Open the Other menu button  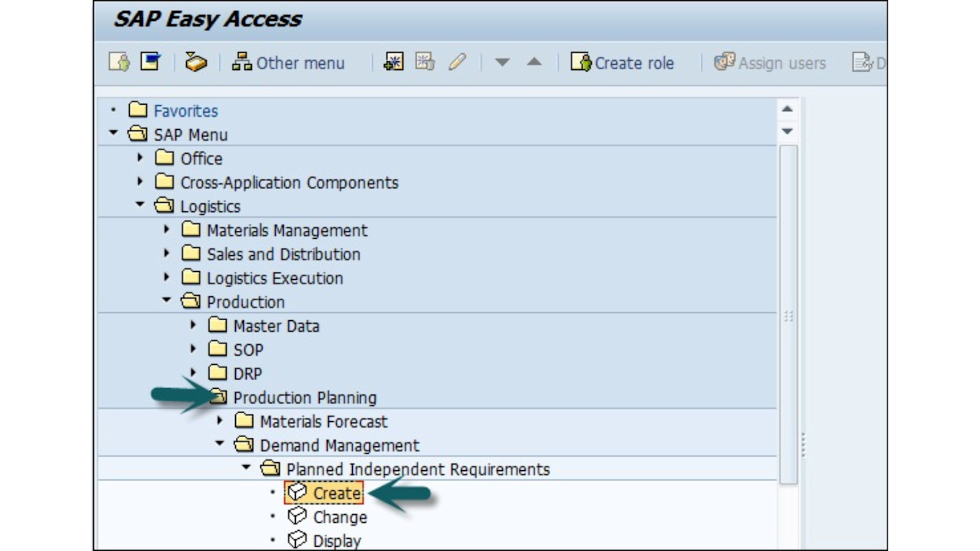288,62
